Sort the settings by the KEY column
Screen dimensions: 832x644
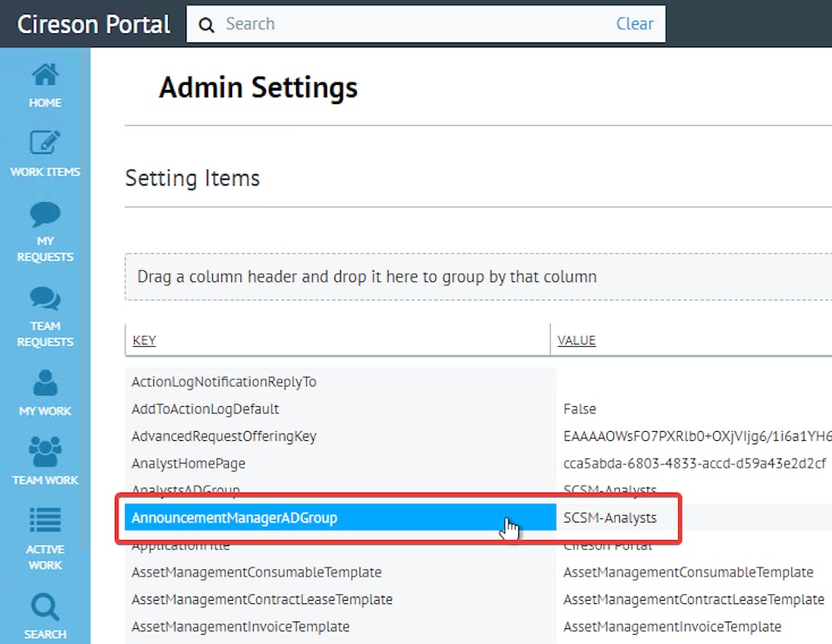144,340
